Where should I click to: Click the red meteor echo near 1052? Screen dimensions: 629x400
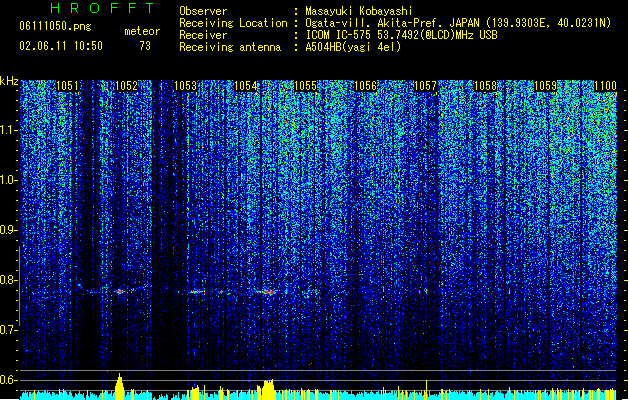click(120, 291)
